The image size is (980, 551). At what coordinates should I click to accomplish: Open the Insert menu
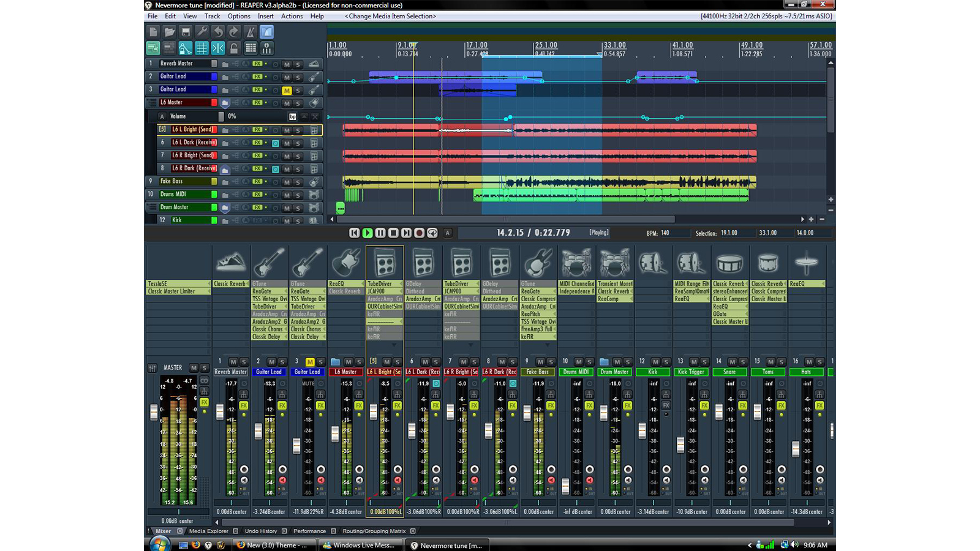pyautogui.click(x=265, y=17)
